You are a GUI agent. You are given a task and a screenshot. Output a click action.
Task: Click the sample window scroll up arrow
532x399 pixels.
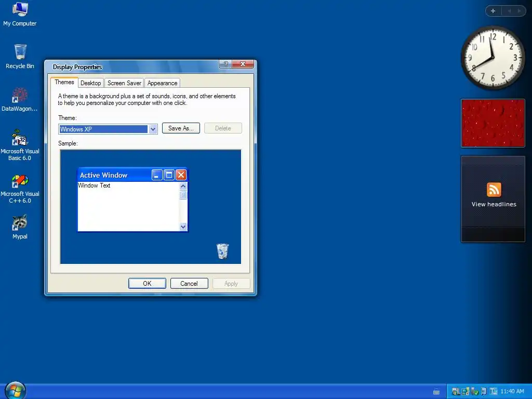click(183, 186)
